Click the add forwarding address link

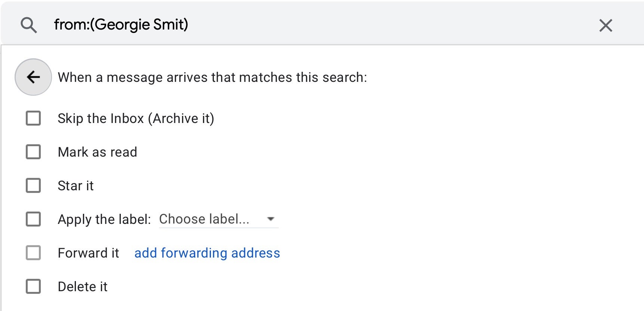pyautogui.click(x=207, y=253)
